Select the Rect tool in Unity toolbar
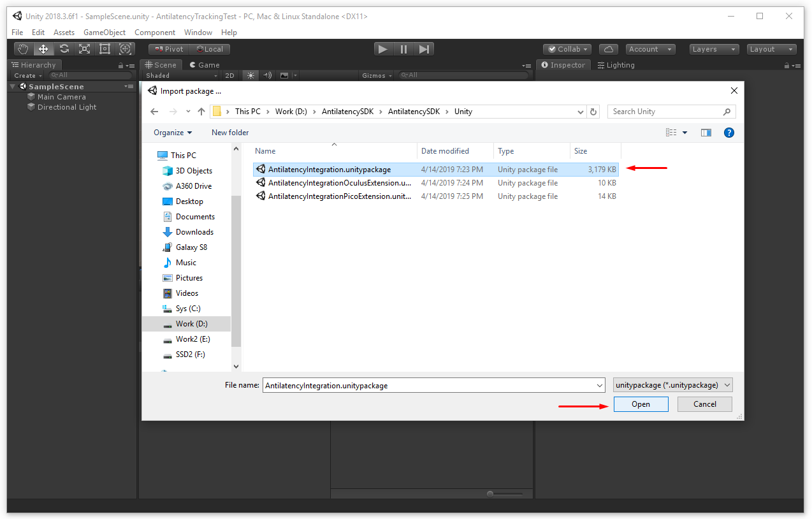812x519 pixels. click(x=105, y=49)
